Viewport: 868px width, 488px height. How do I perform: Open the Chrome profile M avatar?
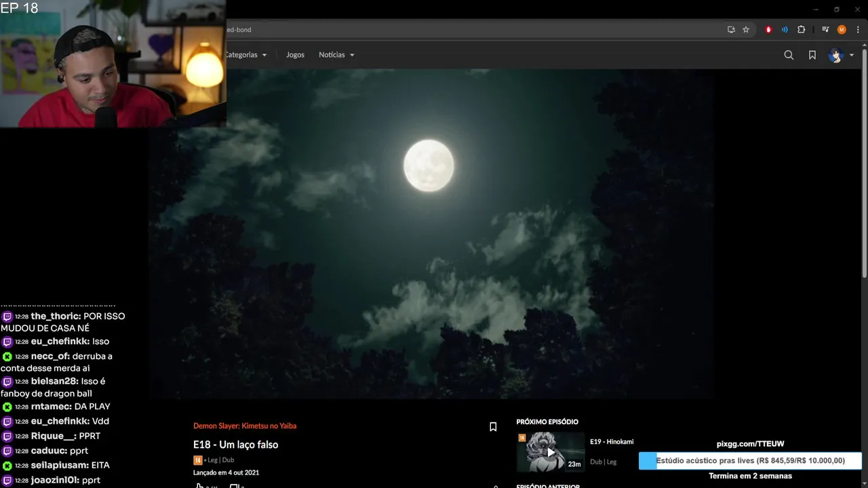pyautogui.click(x=842, y=30)
